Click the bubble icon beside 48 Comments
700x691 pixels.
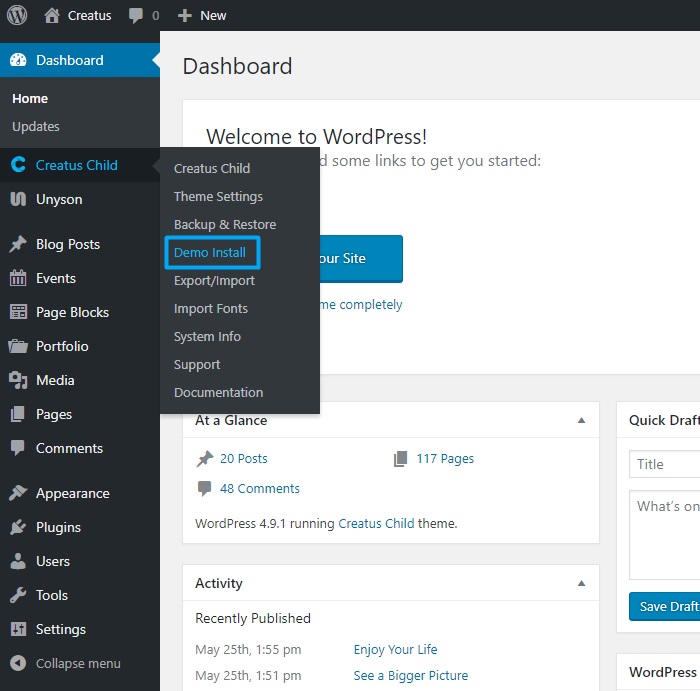point(204,488)
